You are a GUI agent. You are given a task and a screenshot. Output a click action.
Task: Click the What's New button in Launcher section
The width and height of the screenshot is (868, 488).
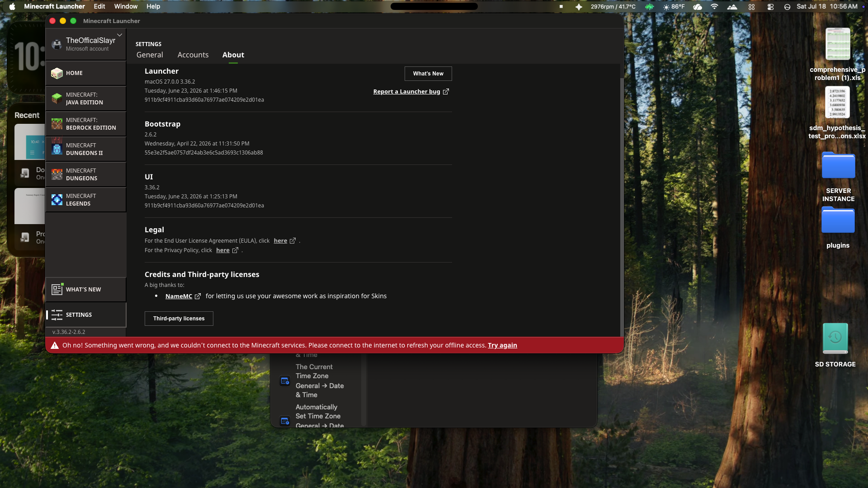[x=428, y=74]
